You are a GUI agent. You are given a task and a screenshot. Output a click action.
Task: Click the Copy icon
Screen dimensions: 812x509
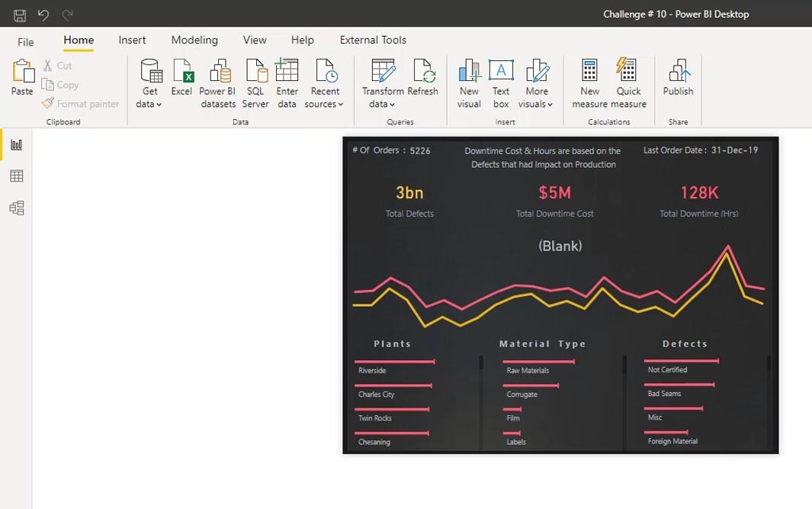pyautogui.click(x=47, y=85)
